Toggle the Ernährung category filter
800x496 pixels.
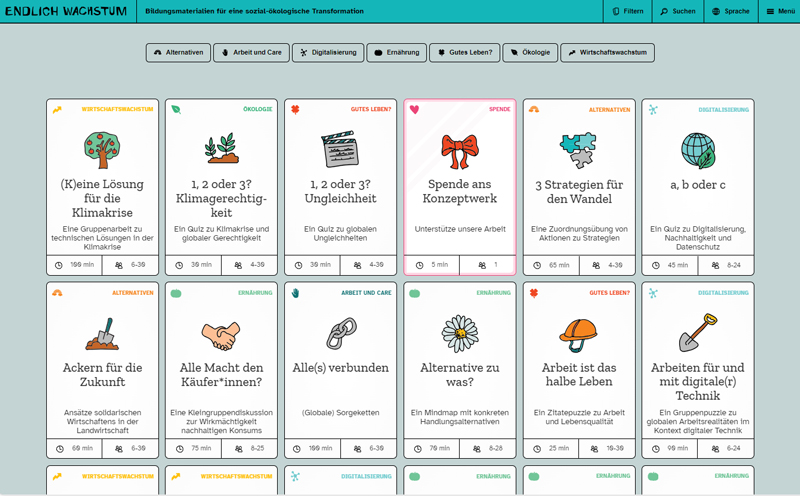coord(396,52)
